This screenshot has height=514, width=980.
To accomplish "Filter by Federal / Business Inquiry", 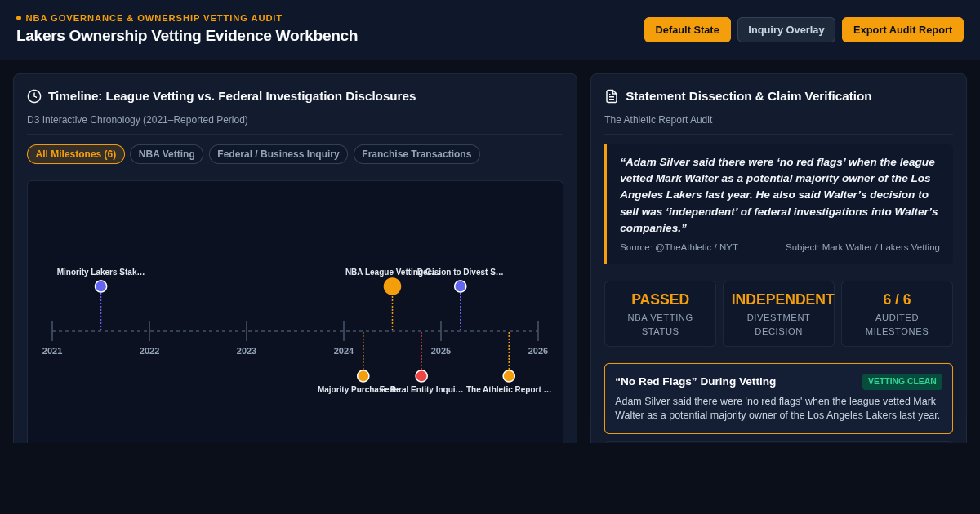I will (278, 154).
